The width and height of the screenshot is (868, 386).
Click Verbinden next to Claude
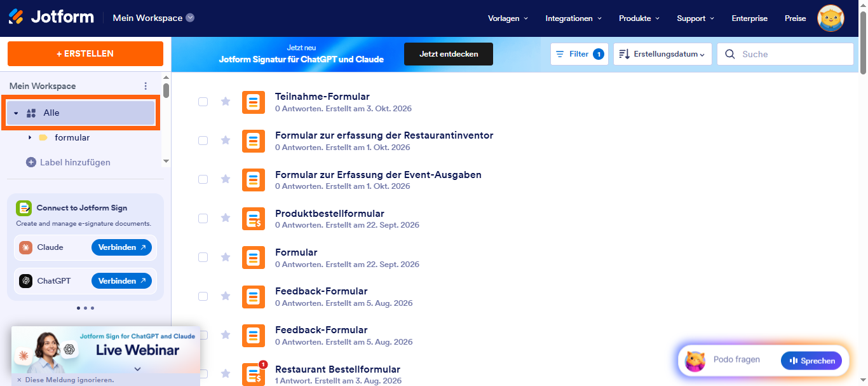121,247
